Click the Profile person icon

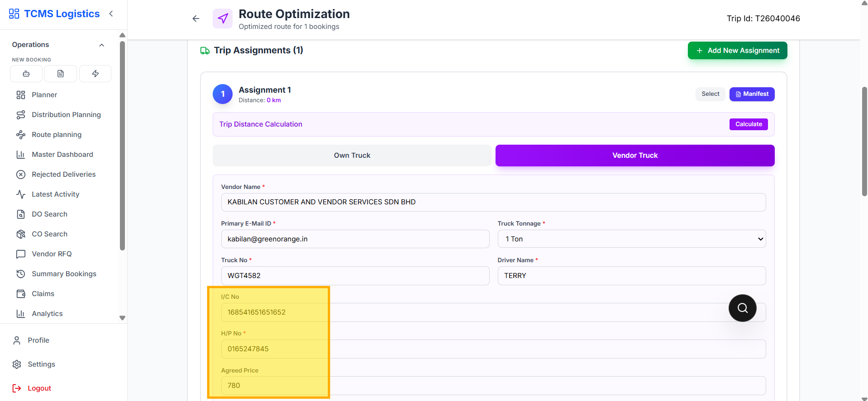click(17, 340)
